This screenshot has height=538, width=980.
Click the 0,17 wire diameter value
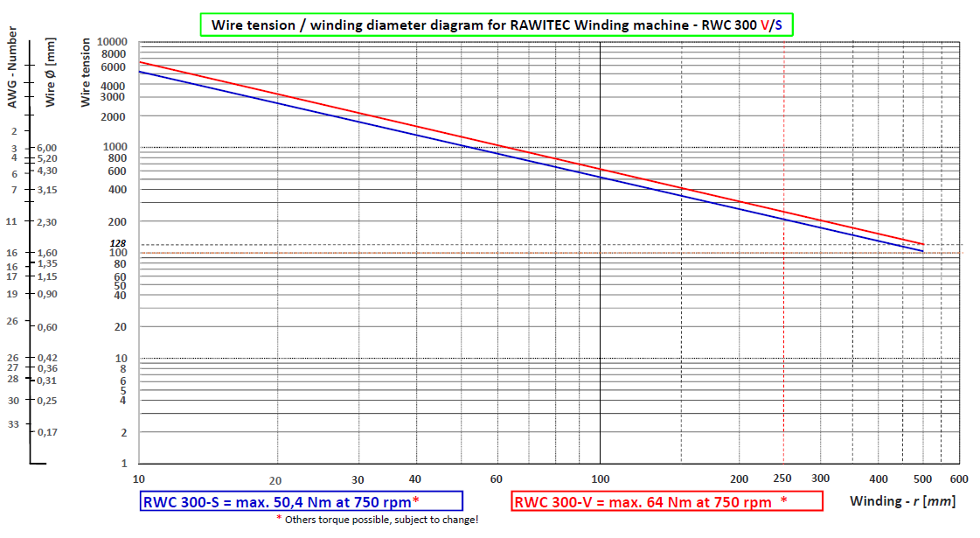point(47,432)
